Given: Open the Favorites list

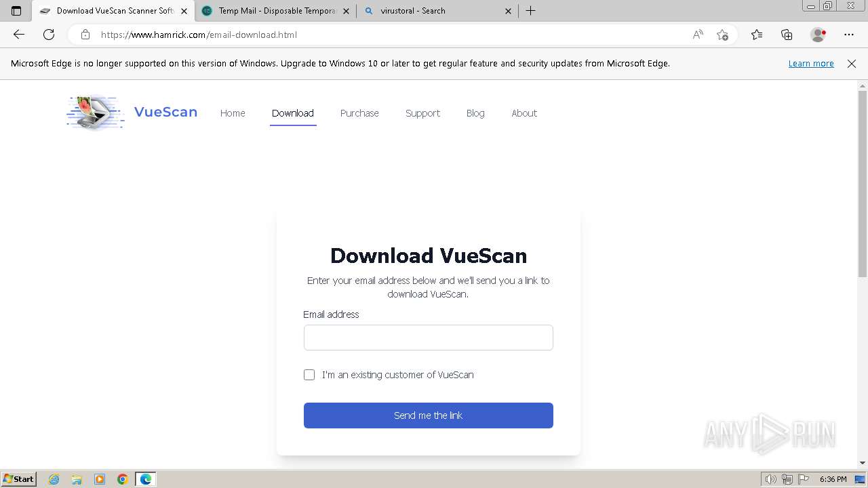Looking at the screenshot, I should click(x=757, y=35).
